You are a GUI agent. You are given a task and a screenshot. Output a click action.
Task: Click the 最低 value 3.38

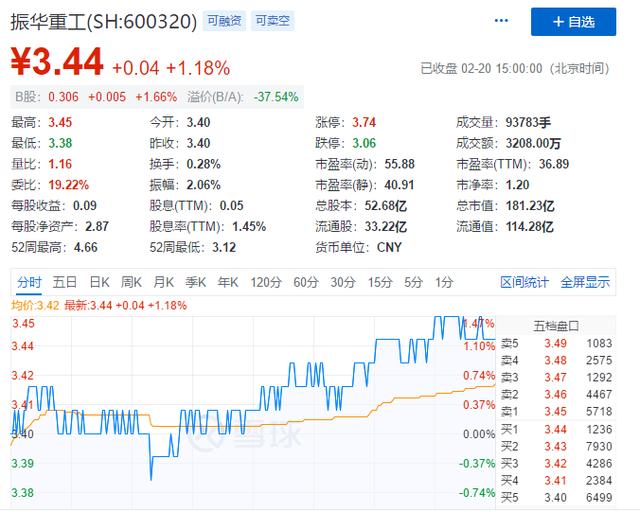click(60, 143)
